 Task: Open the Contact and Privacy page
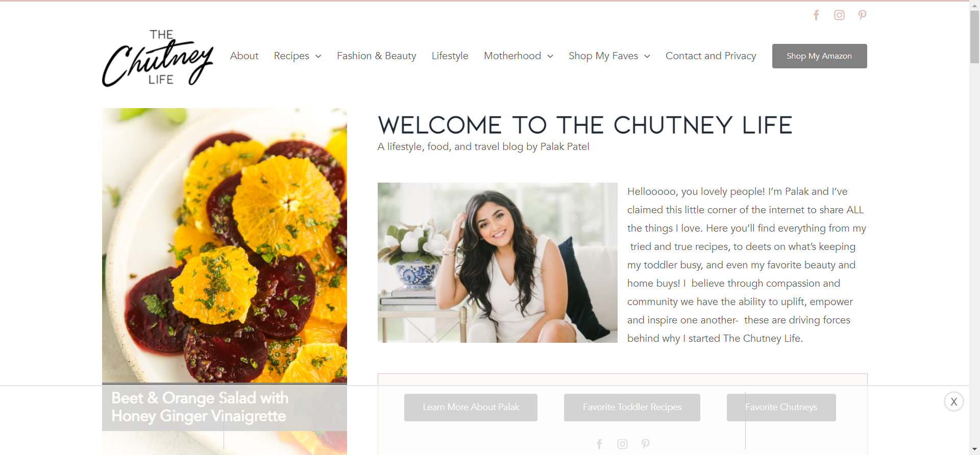[x=710, y=56]
